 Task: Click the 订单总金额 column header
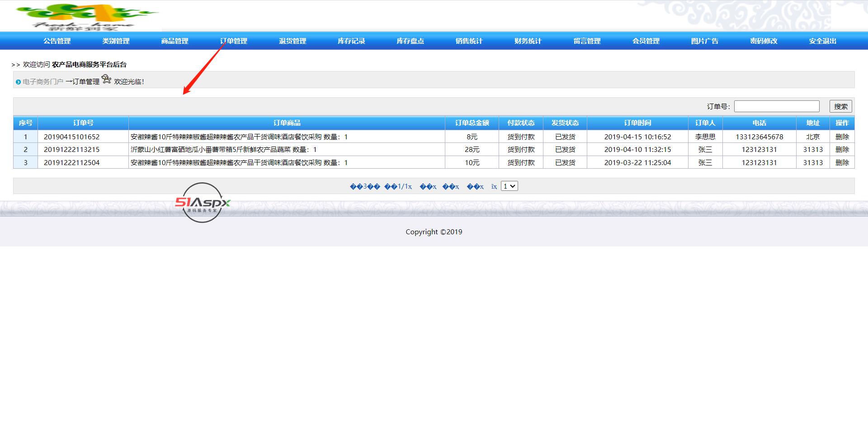pos(472,123)
